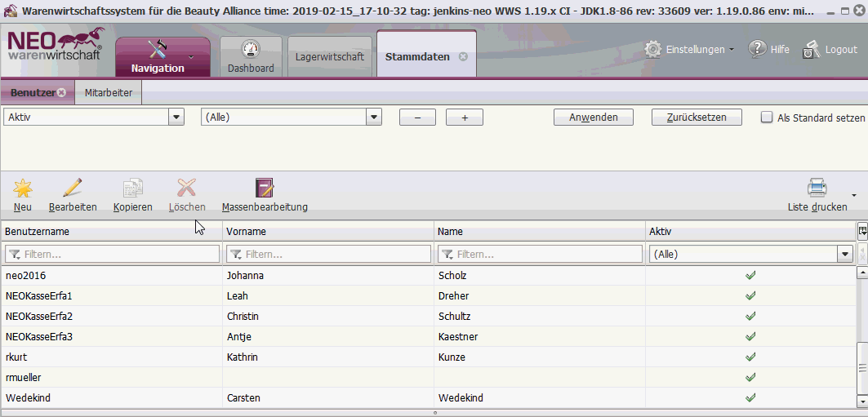
Task: Toggle 'Als Standard setzen' checkbox
Action: [x=767, y=118]
